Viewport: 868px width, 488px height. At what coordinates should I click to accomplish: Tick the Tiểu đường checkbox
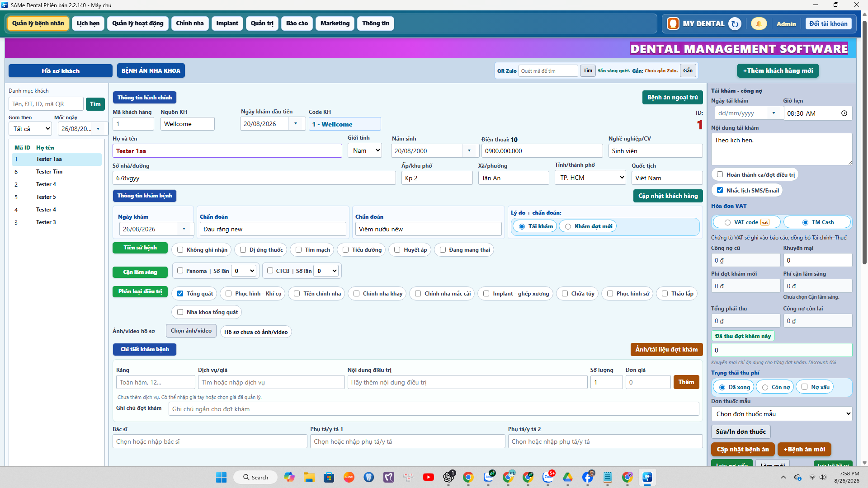tap(346, 250)
